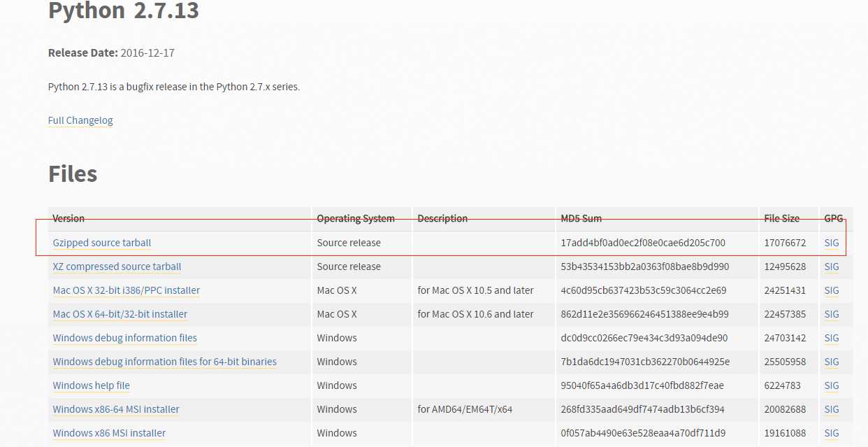
Task: Click 'for Mac OS X 10.6 and later' description
Action: click(475, 314)
